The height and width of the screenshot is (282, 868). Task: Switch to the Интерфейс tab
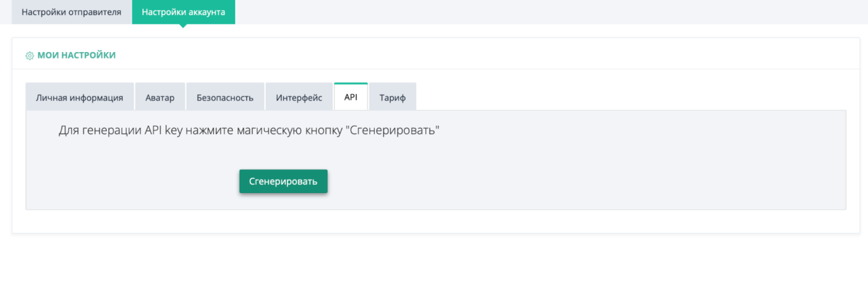[299, 98]
